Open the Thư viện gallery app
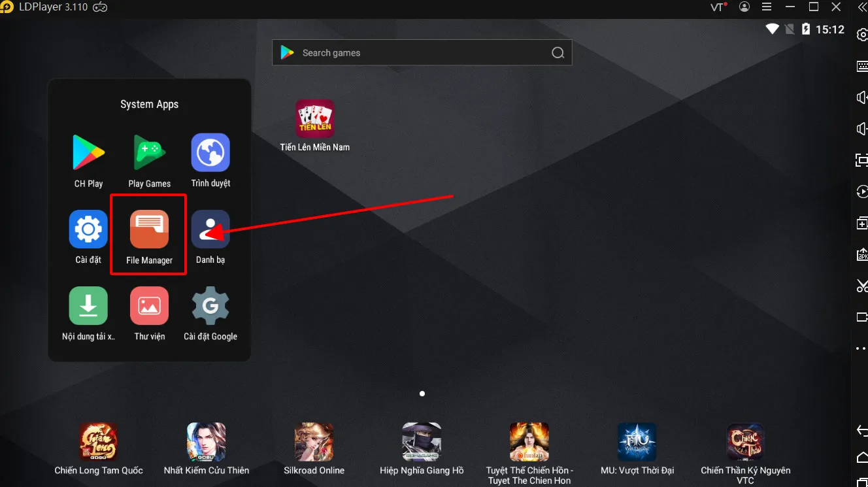The height and width of the screenshot is (487, 868). 149,306
